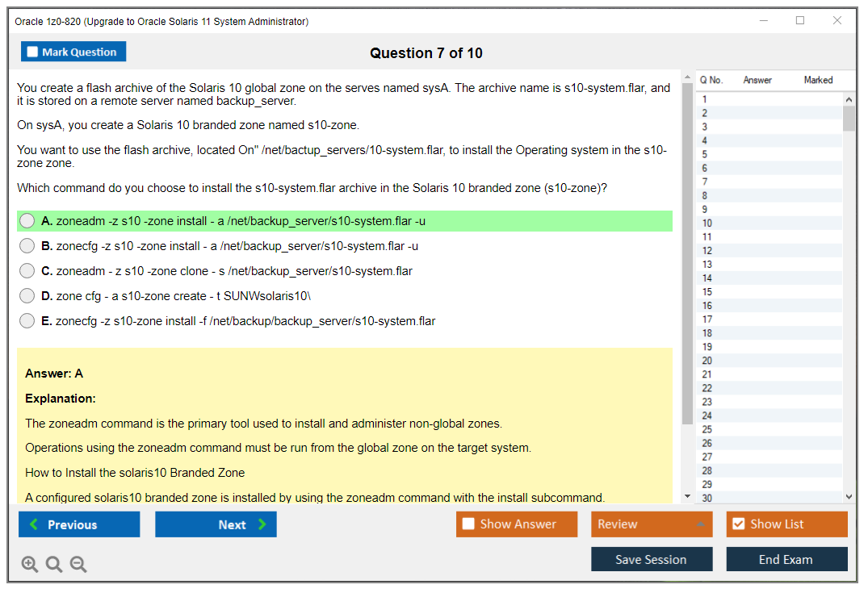Viewport: 868px width, 593px height.
Task: Tick the Show Answer checkbox
Action: pyautogui.click(x=468, y=524)
